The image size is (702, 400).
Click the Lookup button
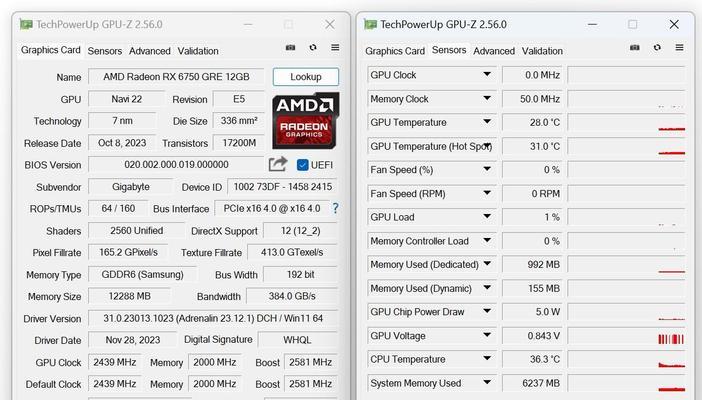(x=306, y=77)
